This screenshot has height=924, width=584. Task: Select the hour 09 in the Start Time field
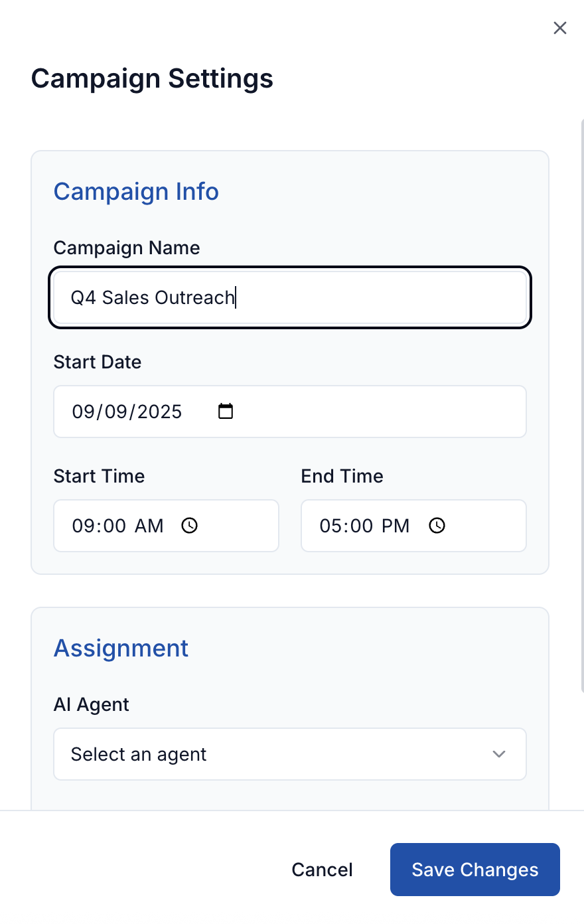[83, 526]
